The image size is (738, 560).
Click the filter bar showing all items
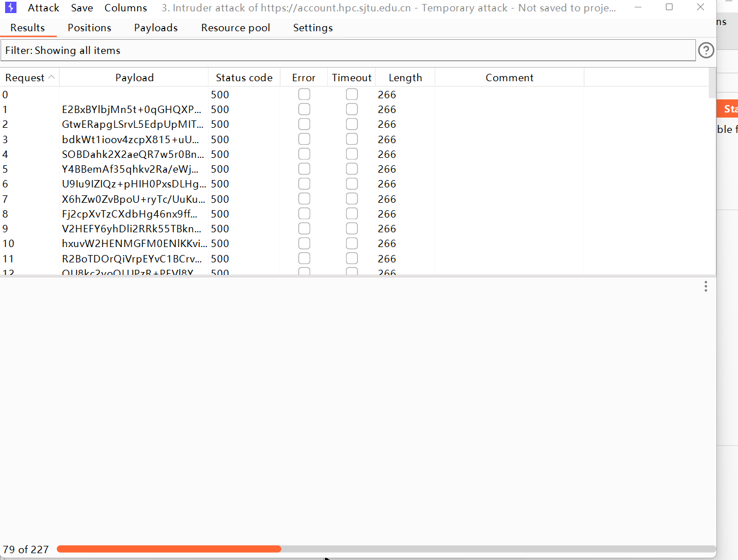pos(348,51)
